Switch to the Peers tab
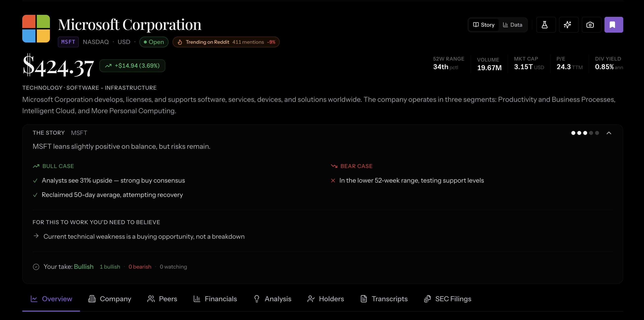The image size is (644, 320). click(162, 299)
